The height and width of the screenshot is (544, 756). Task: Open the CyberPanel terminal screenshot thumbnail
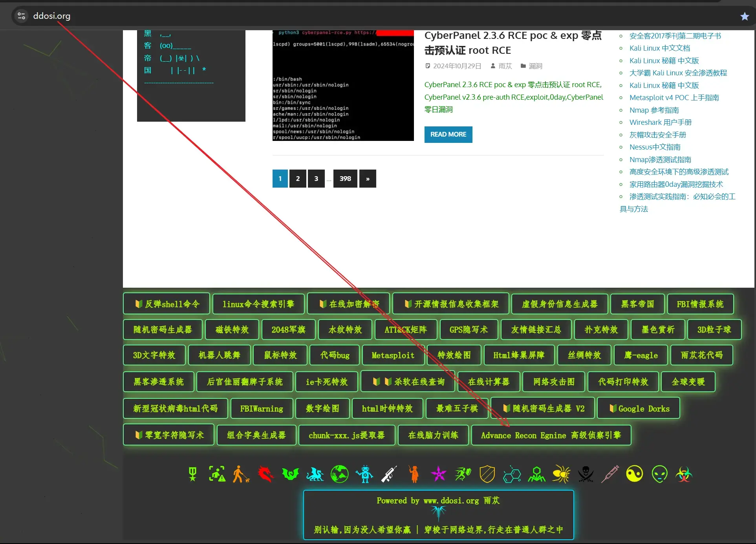(x=343, y=86)
